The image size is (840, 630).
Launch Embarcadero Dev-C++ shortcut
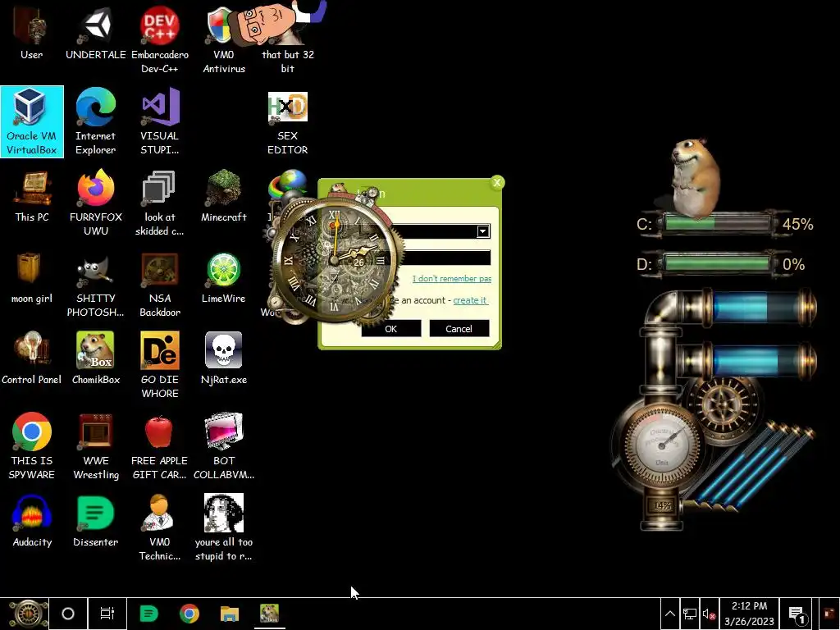[160, 39]
